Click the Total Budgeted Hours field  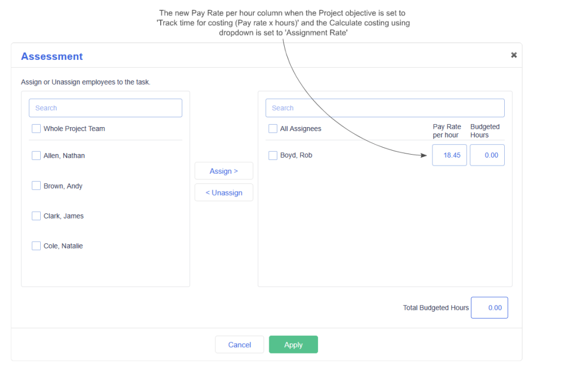coord(489,307)
